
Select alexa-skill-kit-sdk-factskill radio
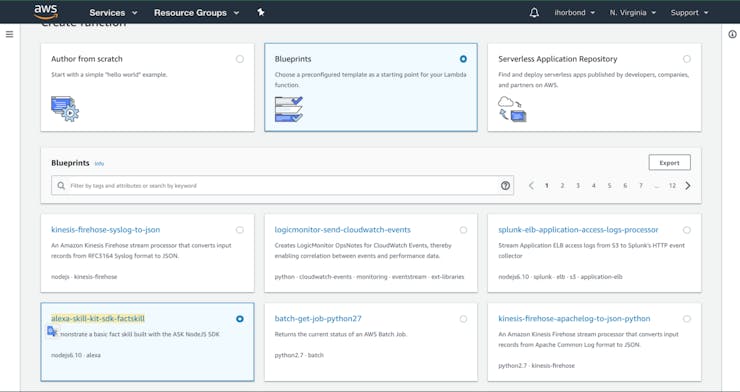[x=240, y=319]
